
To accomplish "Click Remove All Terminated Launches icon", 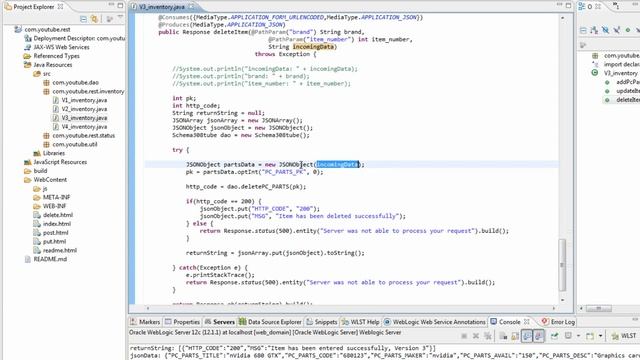I will coord(487,336).
